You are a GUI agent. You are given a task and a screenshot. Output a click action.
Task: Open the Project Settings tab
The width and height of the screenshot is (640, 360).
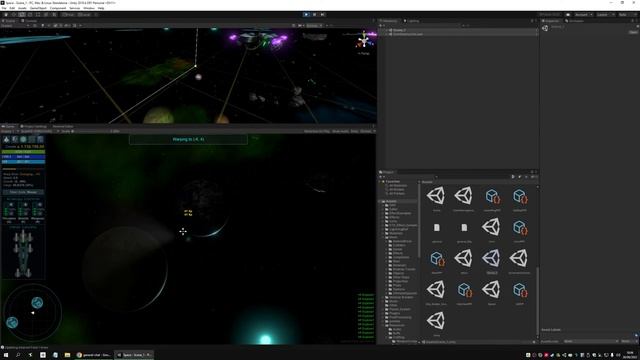pos(34,127)
